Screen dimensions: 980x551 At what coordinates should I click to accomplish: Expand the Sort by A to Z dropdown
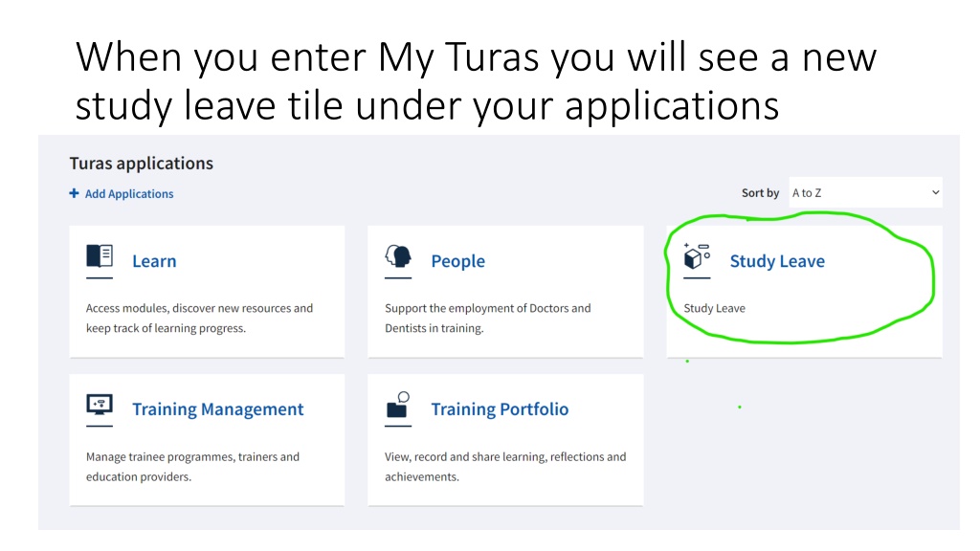(x=865, y=192)
